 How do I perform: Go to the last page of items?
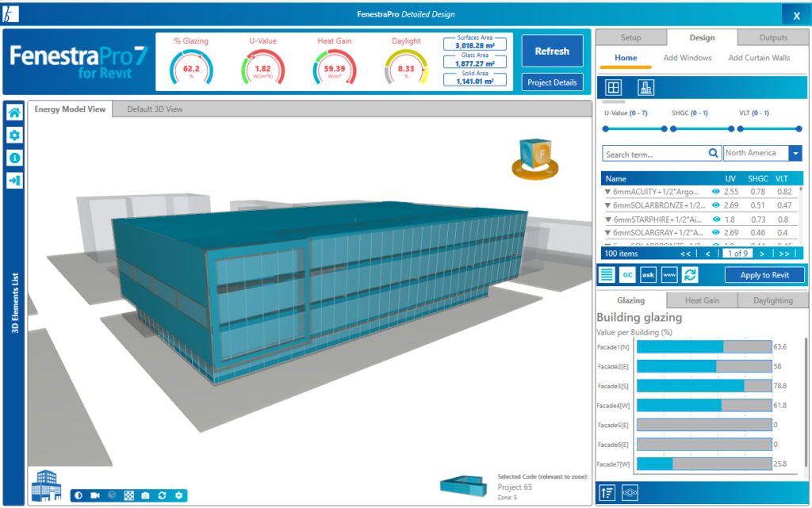pos(784,254)
